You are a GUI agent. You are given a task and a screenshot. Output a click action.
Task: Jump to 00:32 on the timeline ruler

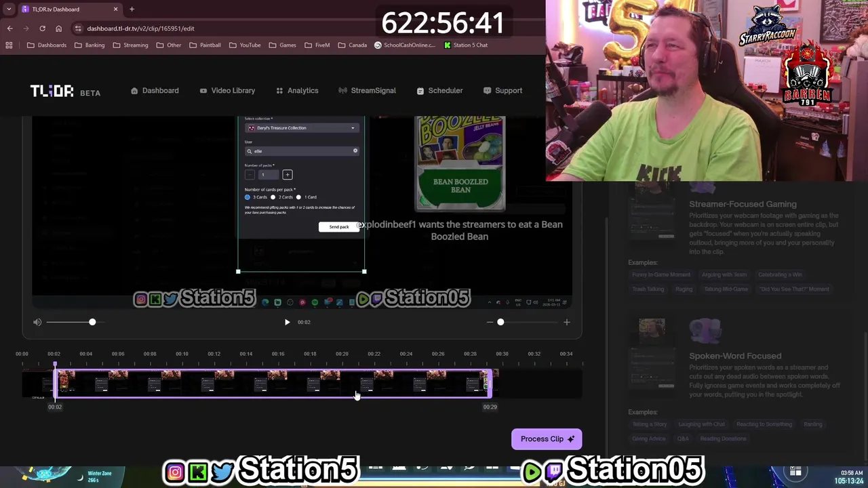click(x=534, y=354)
